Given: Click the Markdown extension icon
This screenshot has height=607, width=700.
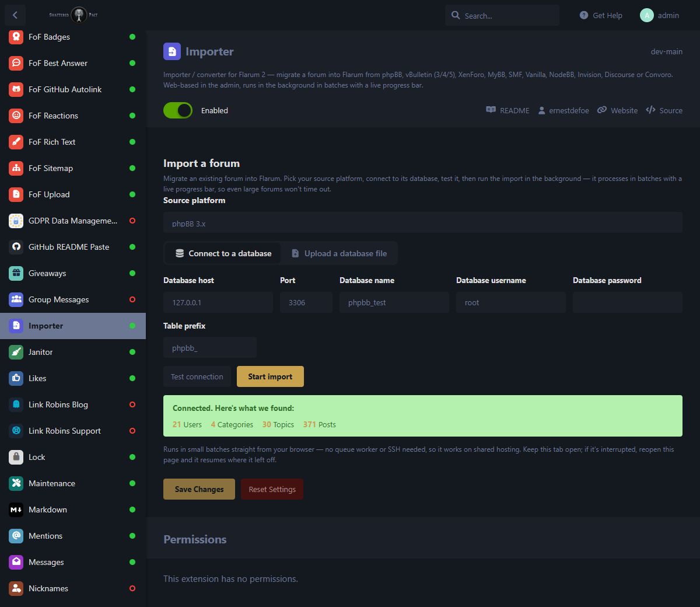Looking at the screenshot, I should coord(16,510).
